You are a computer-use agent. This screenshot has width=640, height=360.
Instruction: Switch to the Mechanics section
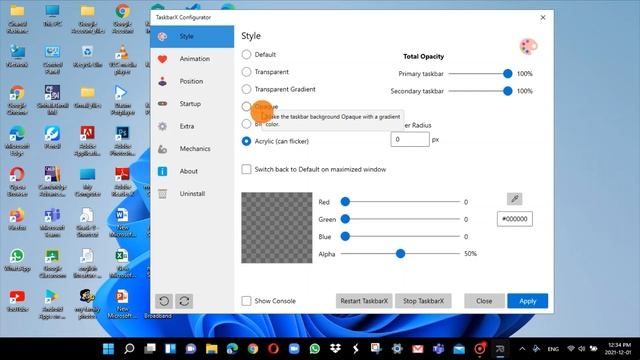click(x=192, y=149)
